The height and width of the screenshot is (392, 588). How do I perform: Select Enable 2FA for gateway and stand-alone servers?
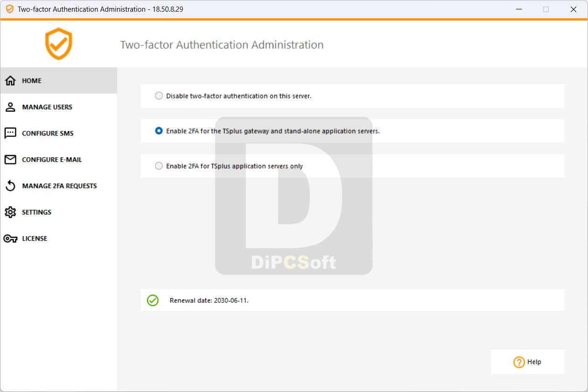[x=159, y=131]
